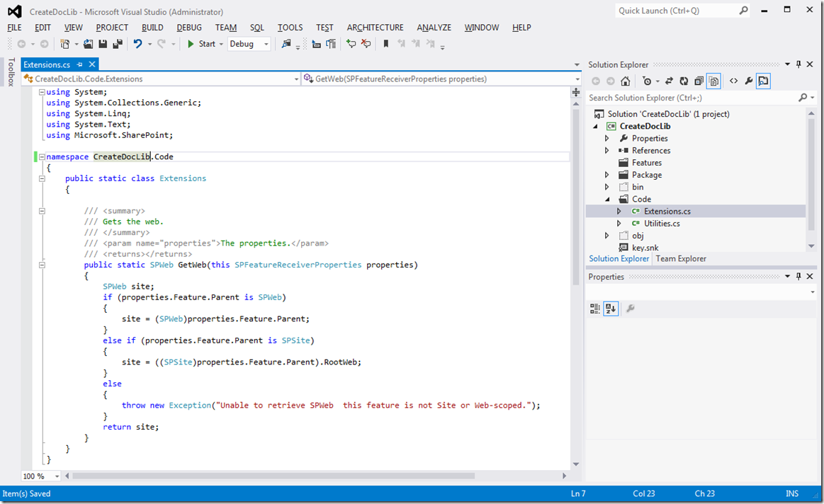Open the DEBUG menu
Viewport: 824px width, 504px height.
point(189,28)
